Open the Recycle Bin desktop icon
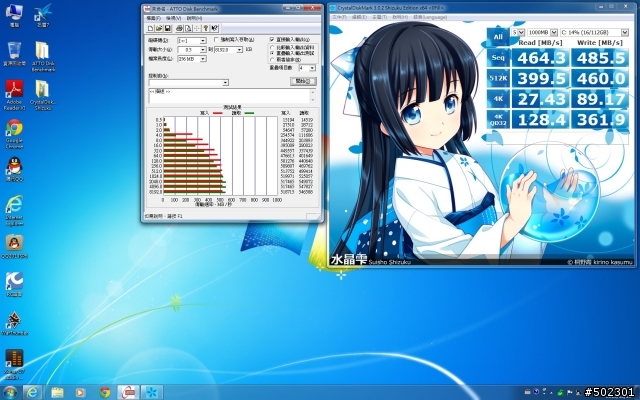Screen dimensions: 640x400 (14, 54)
